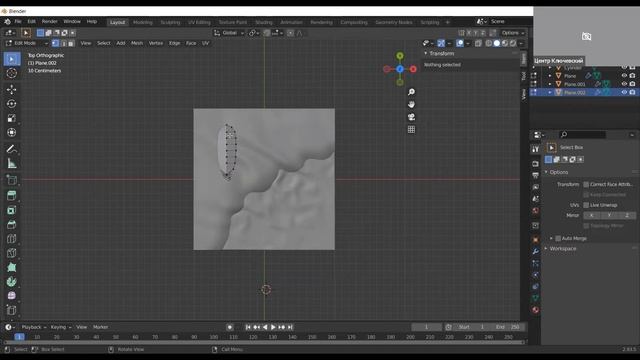
Task: Toggle camera view icon in viewport
Action: [411, 117]
